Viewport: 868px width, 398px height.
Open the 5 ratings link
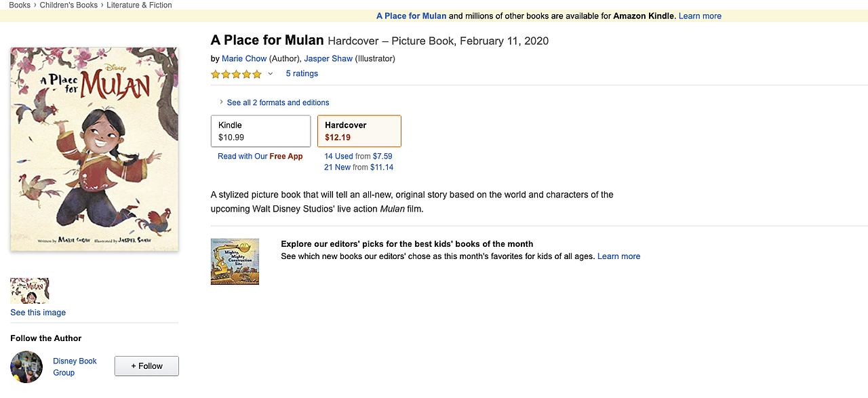point(302,73)
